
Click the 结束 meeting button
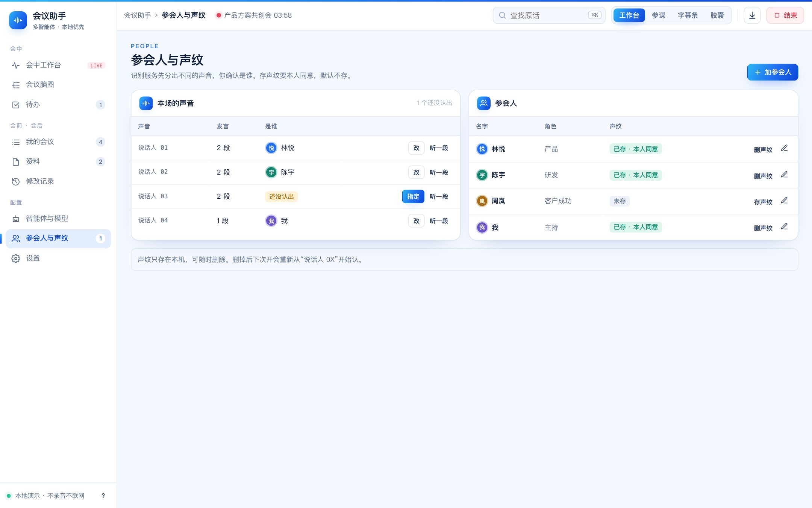[x=785, y=15]
